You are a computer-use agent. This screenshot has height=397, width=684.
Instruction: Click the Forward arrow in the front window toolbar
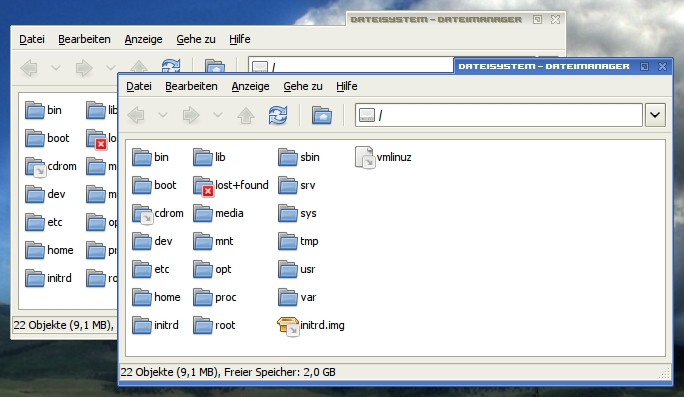point(191,115)
